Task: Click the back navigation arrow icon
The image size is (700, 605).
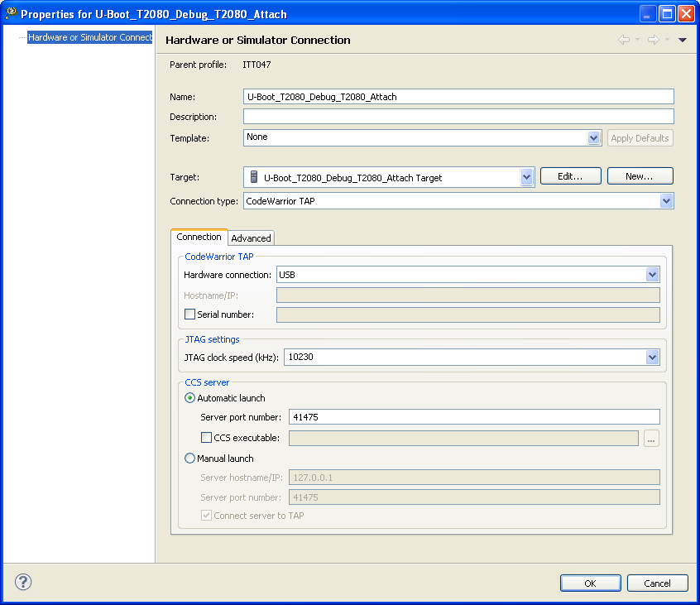Action: 624,40
